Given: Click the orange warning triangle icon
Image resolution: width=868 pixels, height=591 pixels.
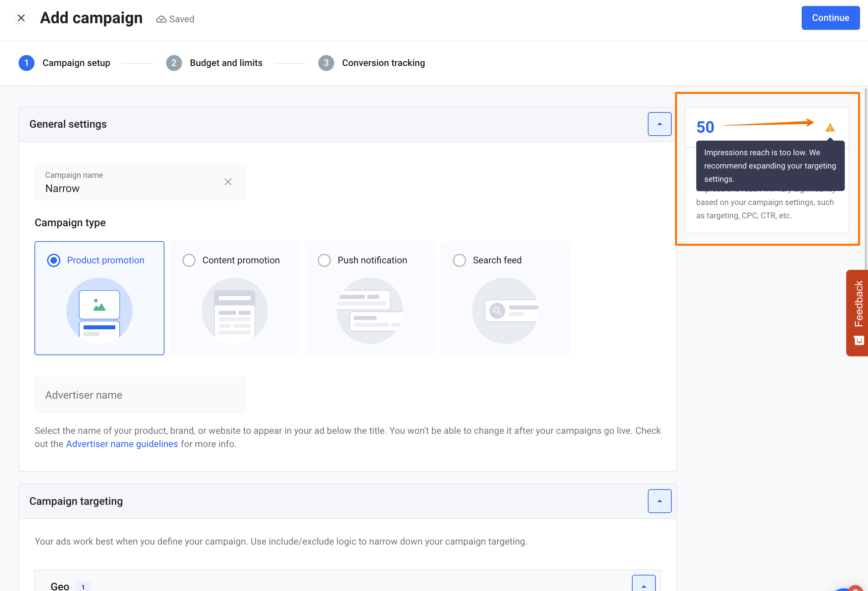Looking at the screenshot, I should (830, 128).
